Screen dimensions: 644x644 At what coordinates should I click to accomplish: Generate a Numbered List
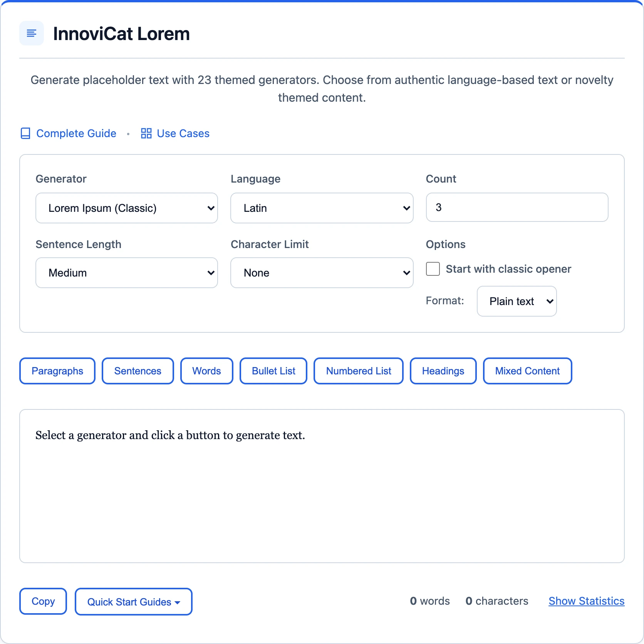pyautogui.click(x=359, y=371)
